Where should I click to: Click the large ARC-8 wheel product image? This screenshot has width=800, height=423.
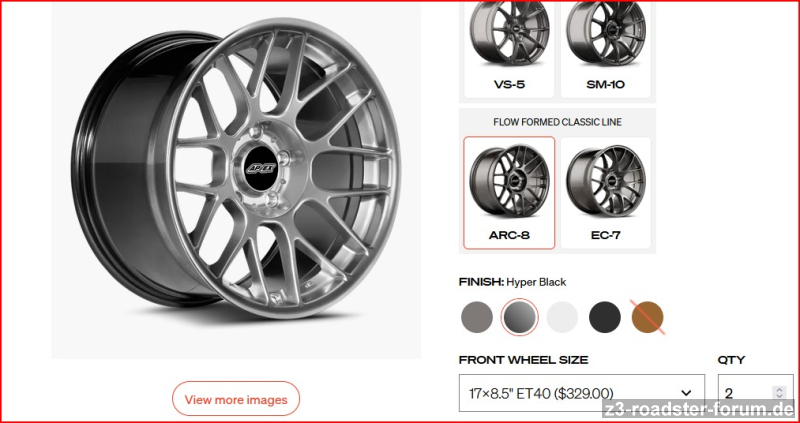(x=236, y=168)
